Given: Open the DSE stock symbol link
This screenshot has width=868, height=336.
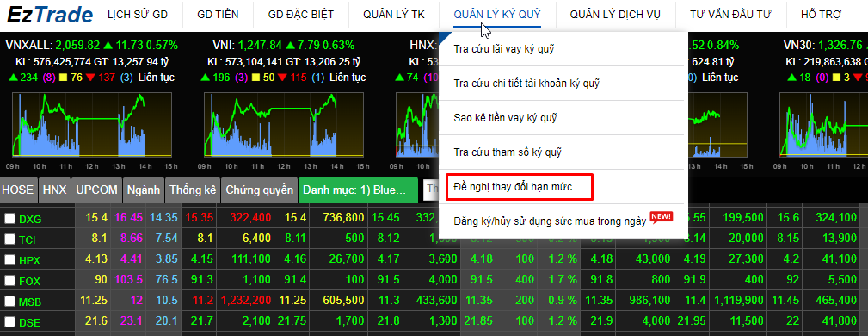Looking at the screenshot, I should (x=29, y=322).
